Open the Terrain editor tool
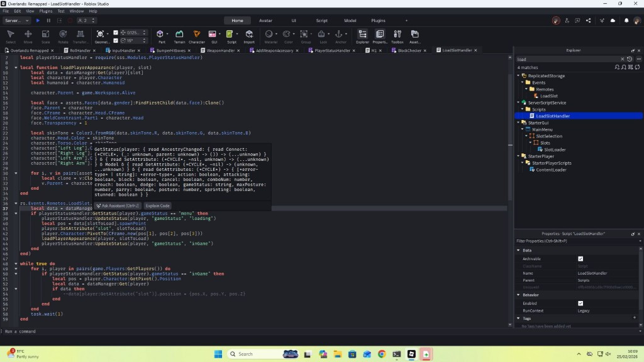 point(179,35)
